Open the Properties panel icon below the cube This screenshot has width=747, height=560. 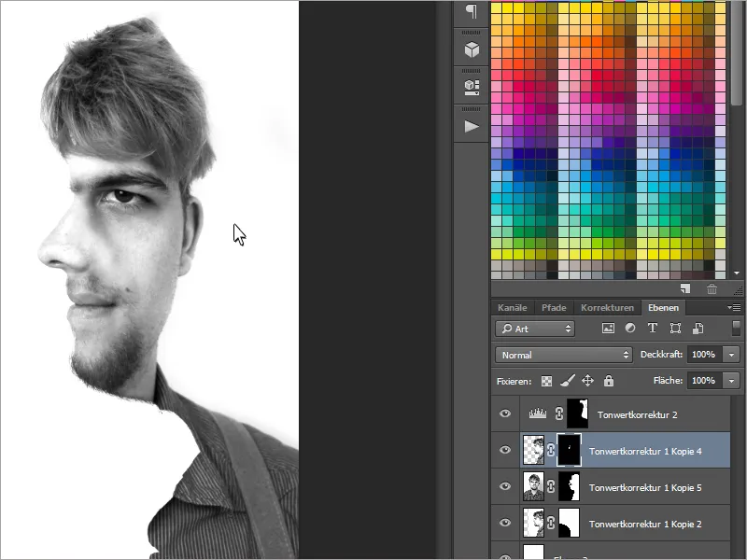pos(472,88)
